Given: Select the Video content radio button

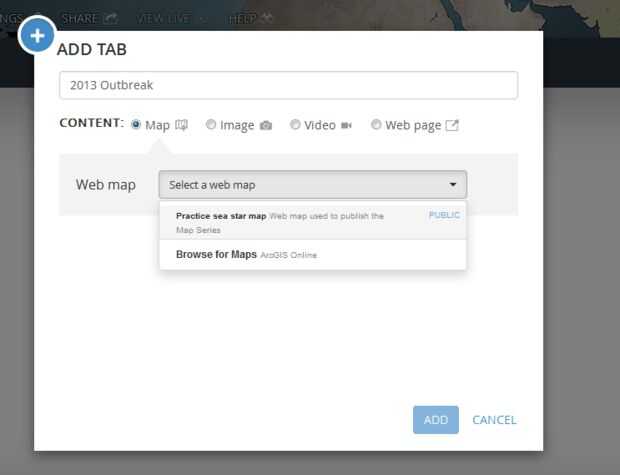Looking at the screenshot, I should (x=295, y=125).
